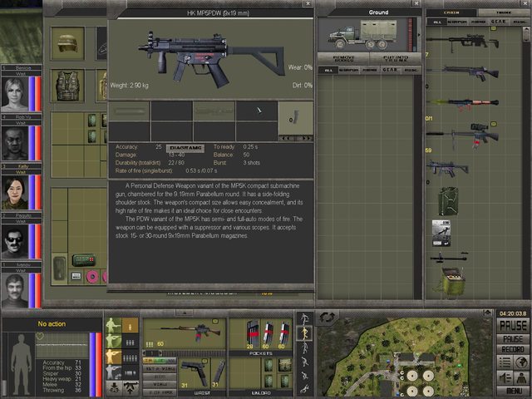Select the running posture icon
The width and height of the screenshot is (532, 399).
304,318
